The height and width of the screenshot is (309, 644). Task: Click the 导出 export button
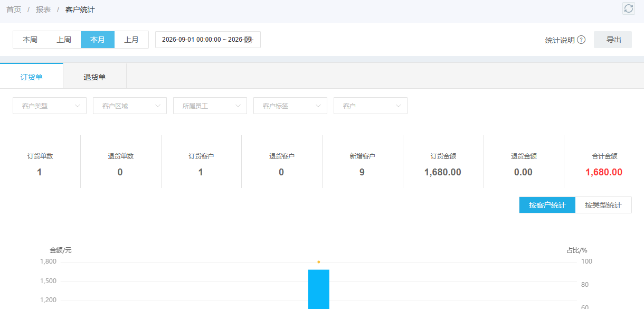tap(613, 40)
